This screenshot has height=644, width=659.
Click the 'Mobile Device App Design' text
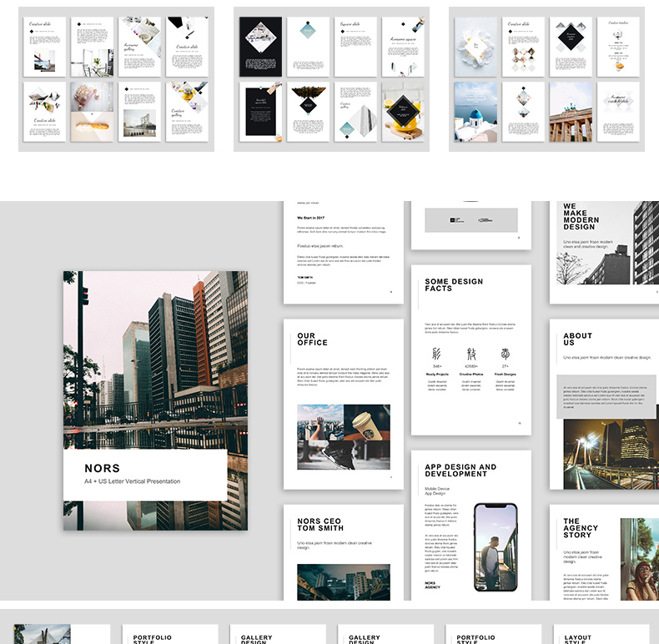pyautogui.click(x=437, y=491)
